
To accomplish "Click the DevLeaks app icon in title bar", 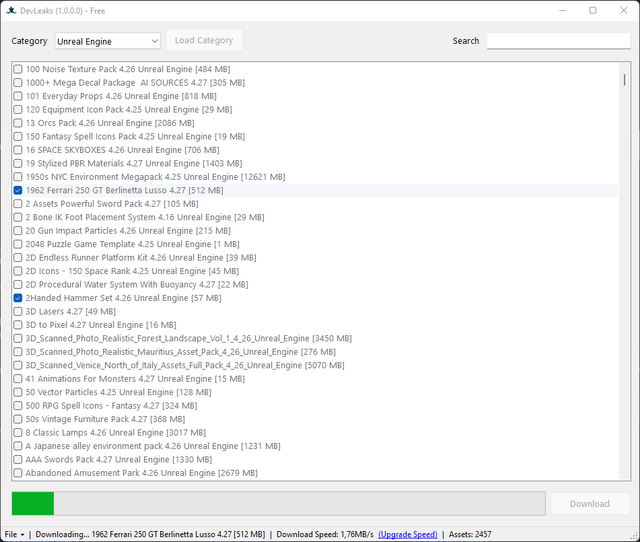I will (x=11, y=11).
